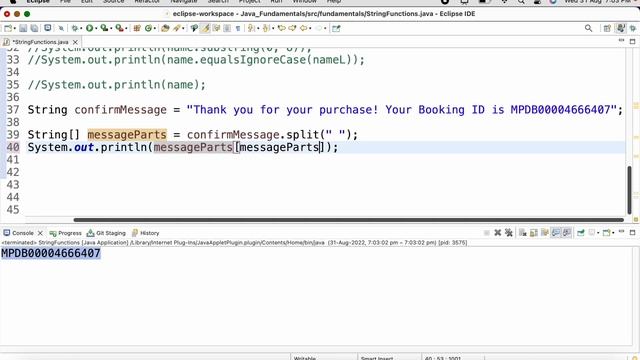
Task: Open the New dropdown arrow
Action: coord(15,28)
